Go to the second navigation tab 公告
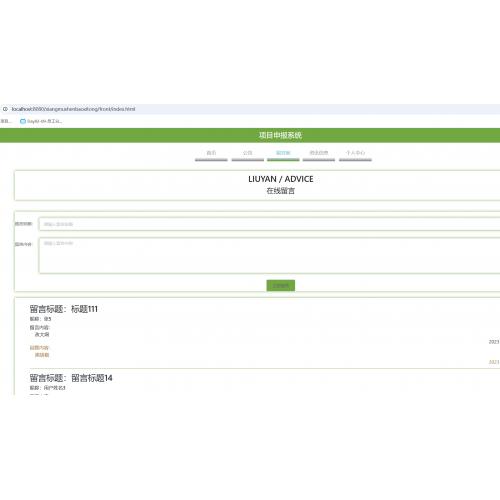 247,153
